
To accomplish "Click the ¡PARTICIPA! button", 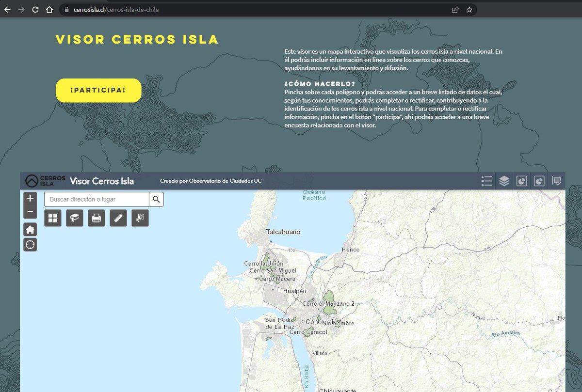I will [x=98, y=90].
